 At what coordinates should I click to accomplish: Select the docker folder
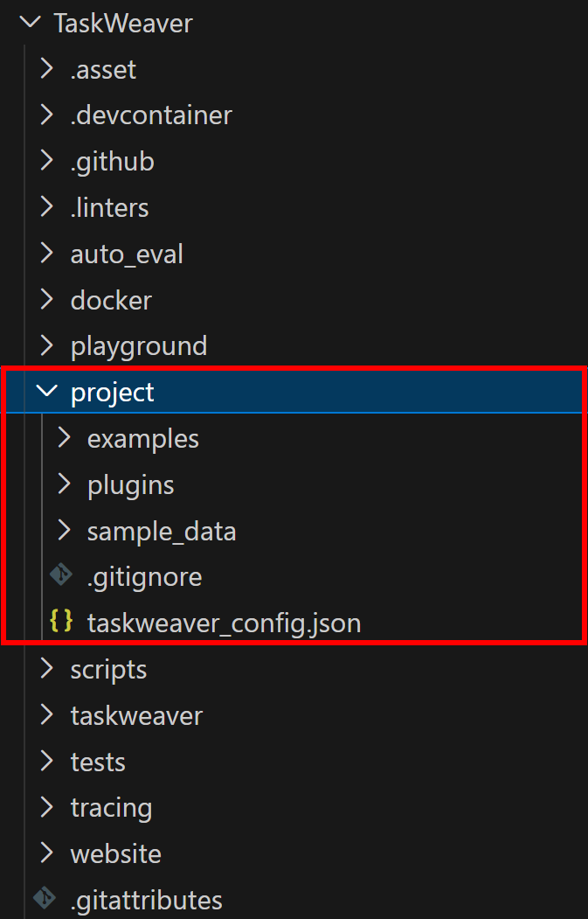[111, 299]
